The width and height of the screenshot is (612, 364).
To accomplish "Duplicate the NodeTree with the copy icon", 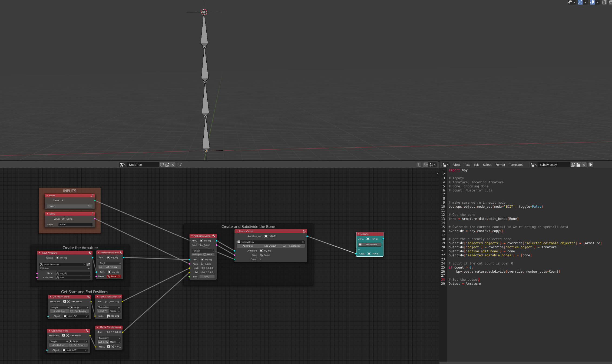I will 167,165.
